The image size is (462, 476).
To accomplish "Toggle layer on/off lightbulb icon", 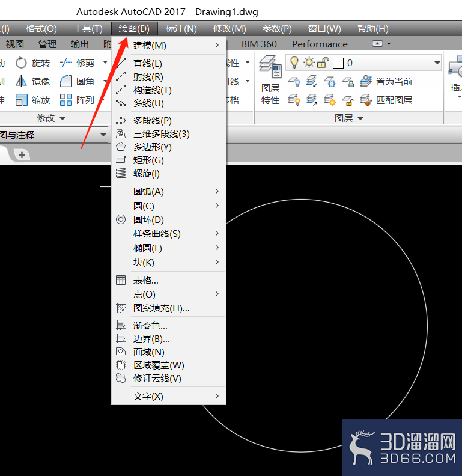I will coord(294,63).
